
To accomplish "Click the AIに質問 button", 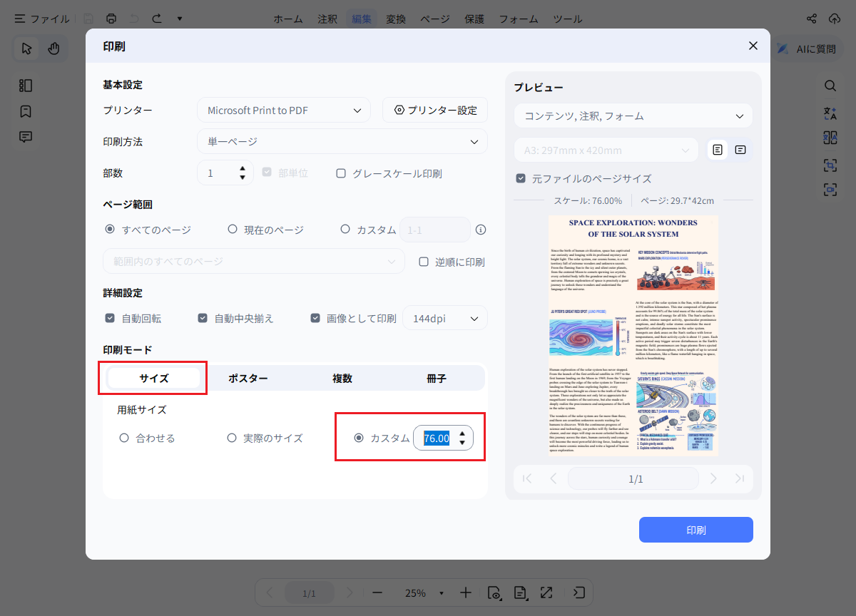I will 806,48.
